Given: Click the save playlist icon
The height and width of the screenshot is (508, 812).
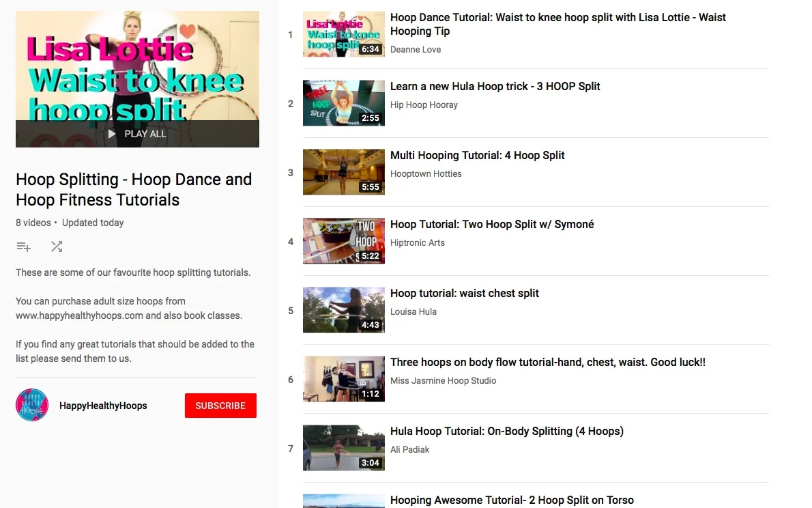Looking at the screenshot, I should point(24,246).
